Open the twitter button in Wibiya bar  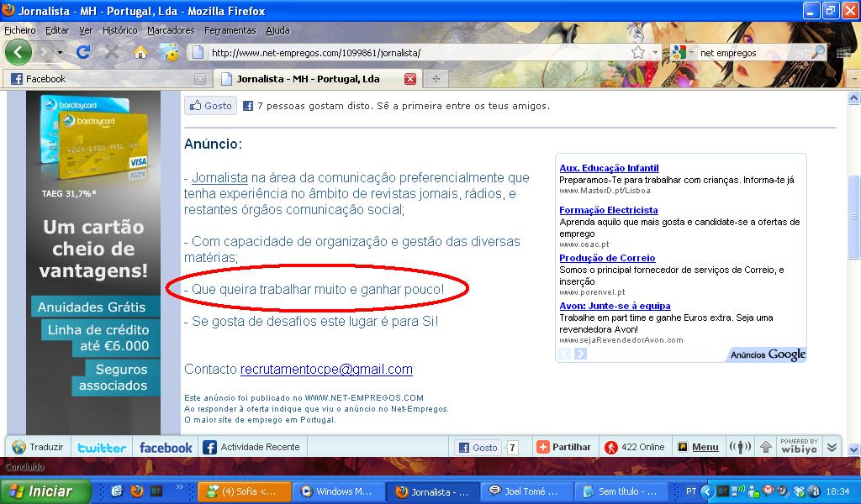point(102,448)
